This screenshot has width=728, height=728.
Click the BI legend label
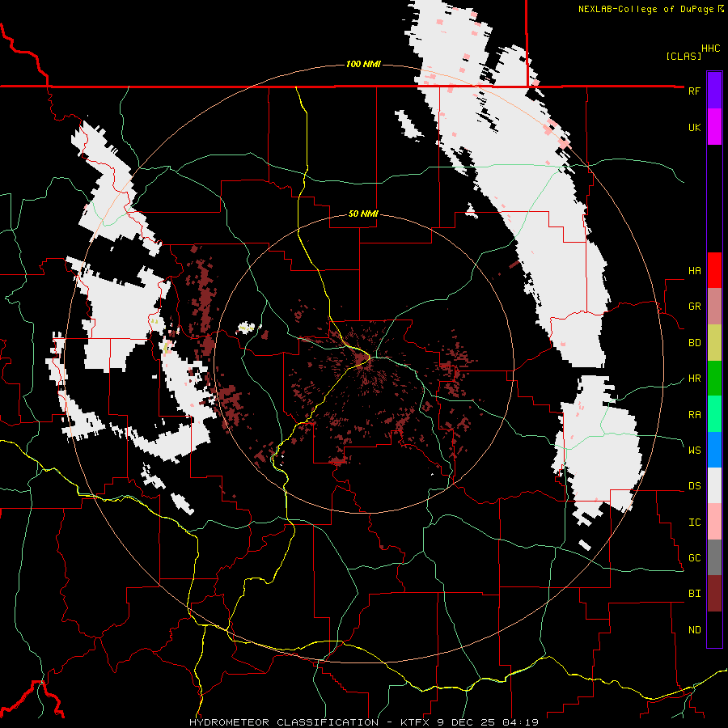(694, 594)
